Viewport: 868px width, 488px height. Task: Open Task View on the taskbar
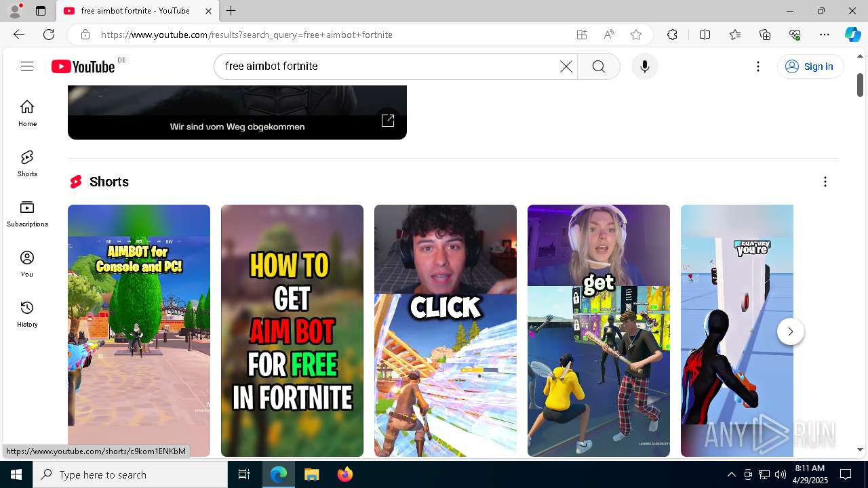244,475
